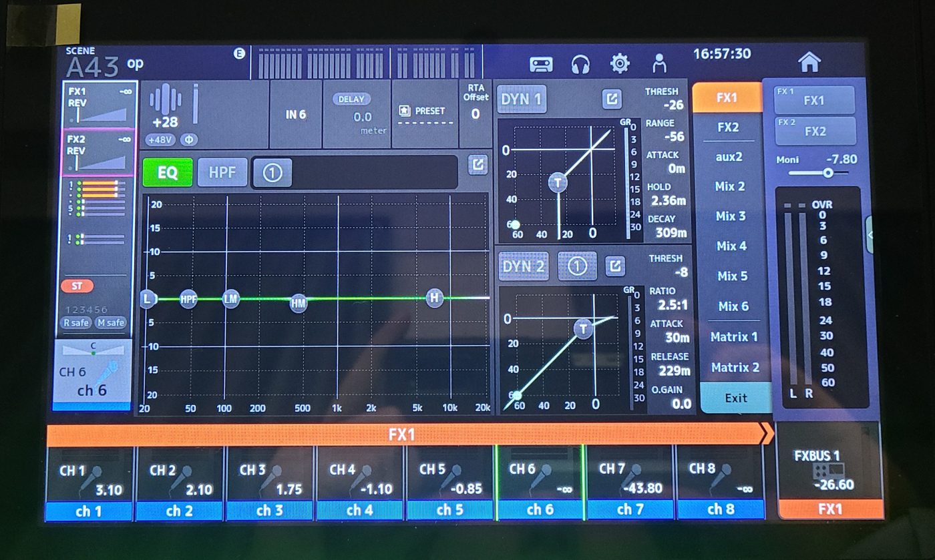
Task: Open the DELAY setting box
Action: tap(357, 114)
